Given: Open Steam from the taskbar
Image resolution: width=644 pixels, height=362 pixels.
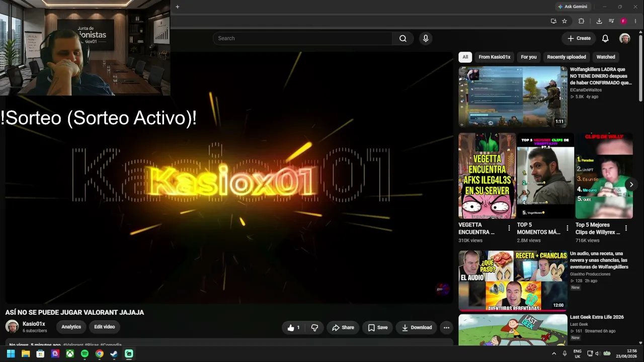Looking at the screenshot, I should click(x=114, y=354).
